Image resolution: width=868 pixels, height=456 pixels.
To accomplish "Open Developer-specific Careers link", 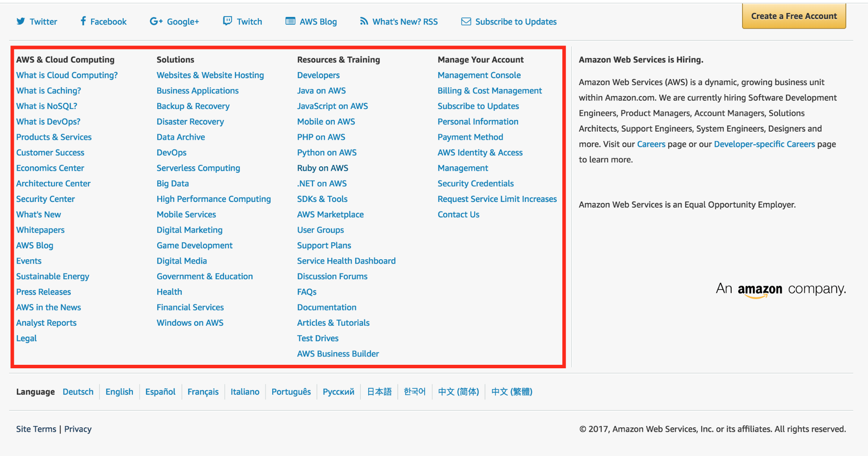I will [x=764, y=144].
